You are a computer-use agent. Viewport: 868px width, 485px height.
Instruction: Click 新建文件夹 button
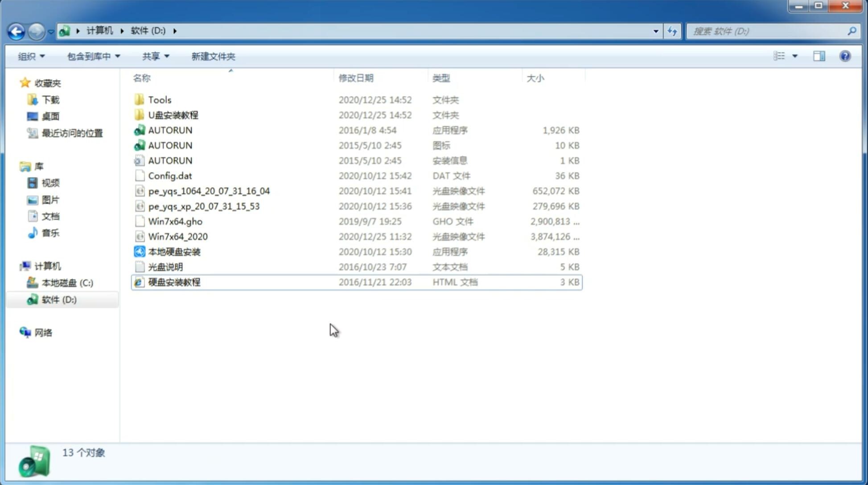coord(213,56)
